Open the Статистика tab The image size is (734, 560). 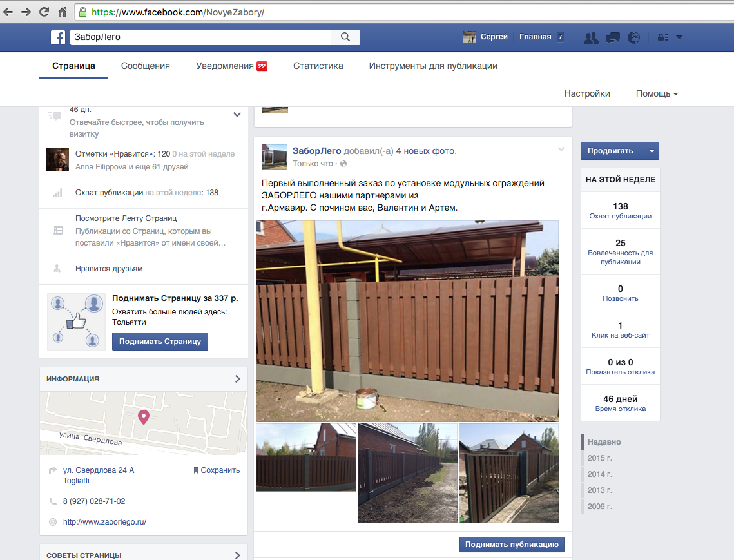pyautogui.click(x=318, y=66)
